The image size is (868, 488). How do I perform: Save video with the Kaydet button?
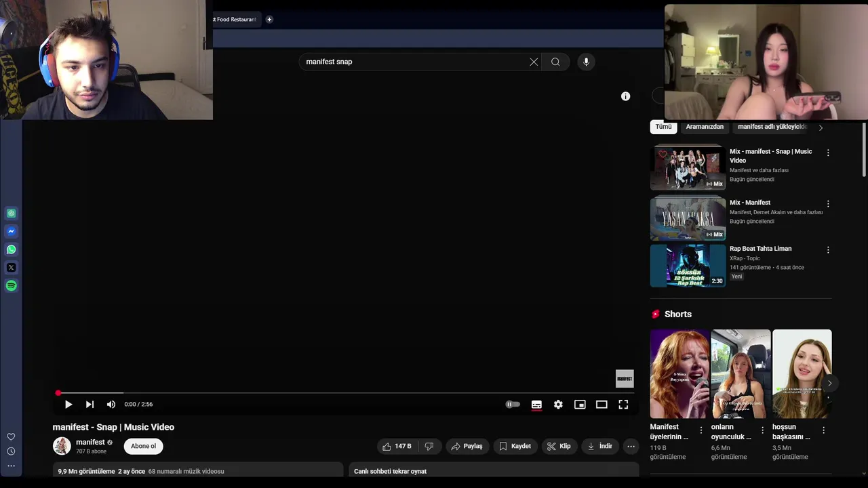[x=515, y=447]
